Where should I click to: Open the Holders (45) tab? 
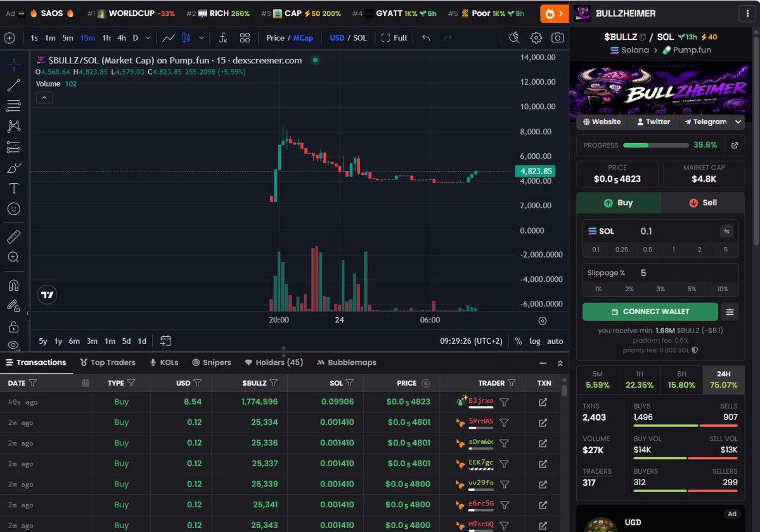274,362
